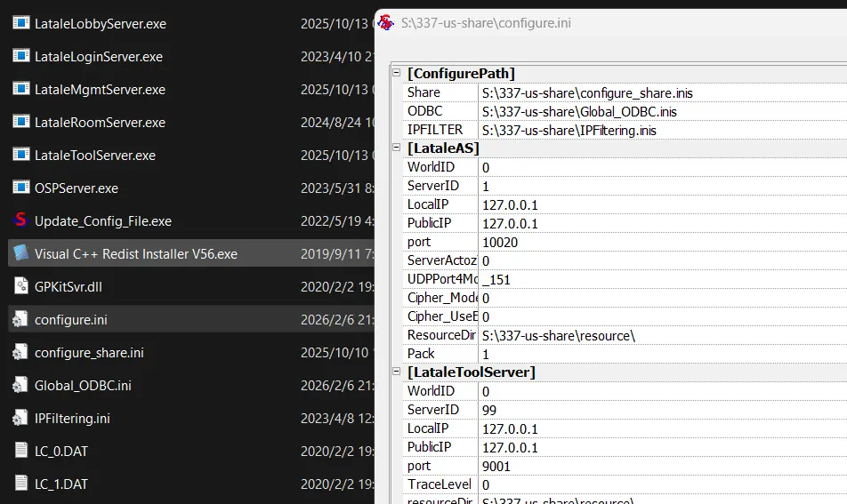Click the GPKitSvr.dll file icon
847x504 pixels.
pyautogui.click(x=21, y=286)
